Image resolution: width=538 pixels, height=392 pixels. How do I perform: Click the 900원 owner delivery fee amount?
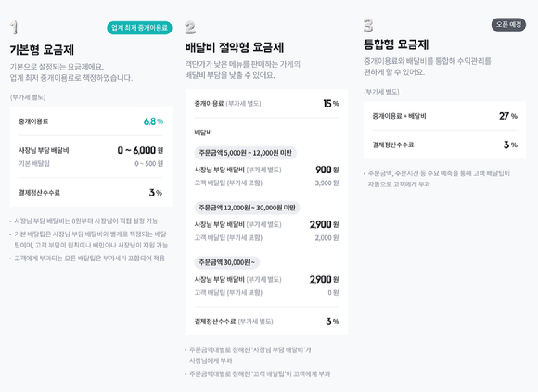327,170
